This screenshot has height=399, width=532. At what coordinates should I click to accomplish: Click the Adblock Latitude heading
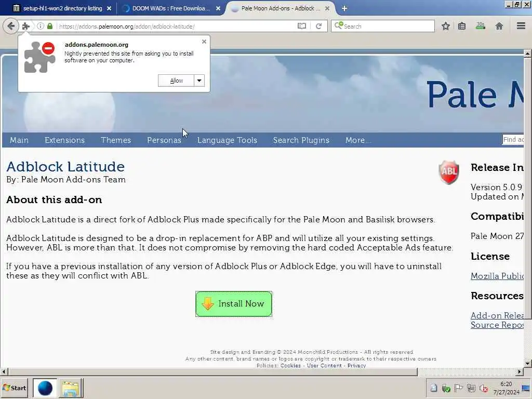point(65,167)
